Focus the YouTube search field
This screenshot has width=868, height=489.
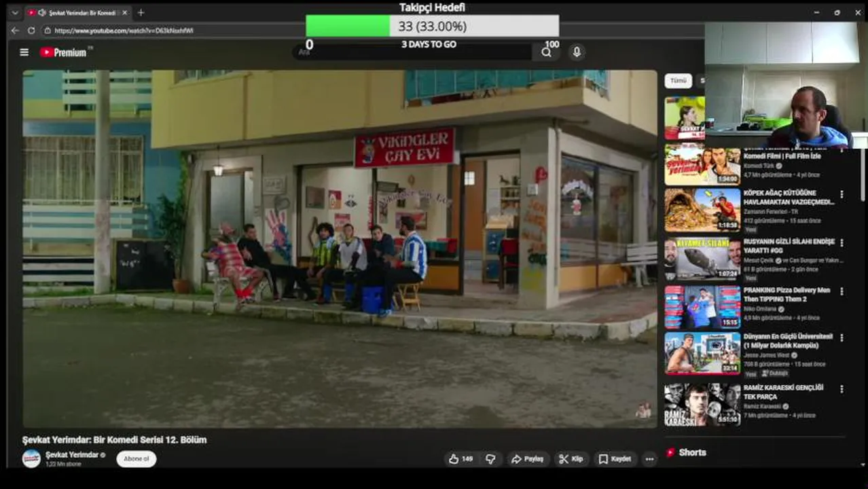pos(413,52)
